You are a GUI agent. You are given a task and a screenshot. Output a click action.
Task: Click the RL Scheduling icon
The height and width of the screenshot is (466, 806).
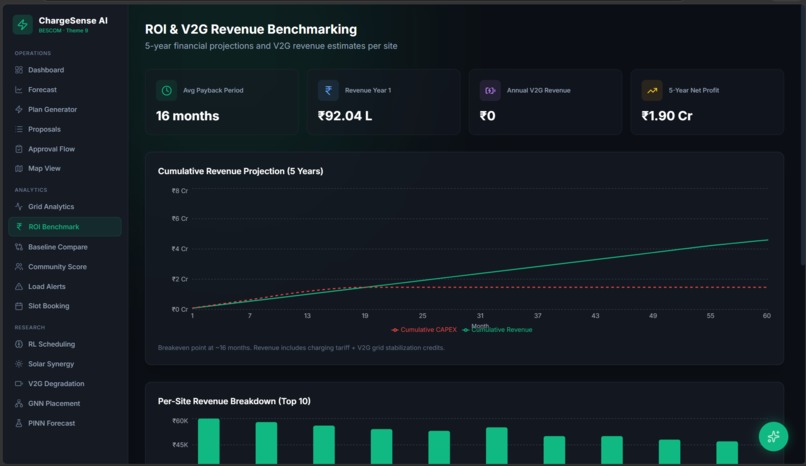tap(19, 344)
